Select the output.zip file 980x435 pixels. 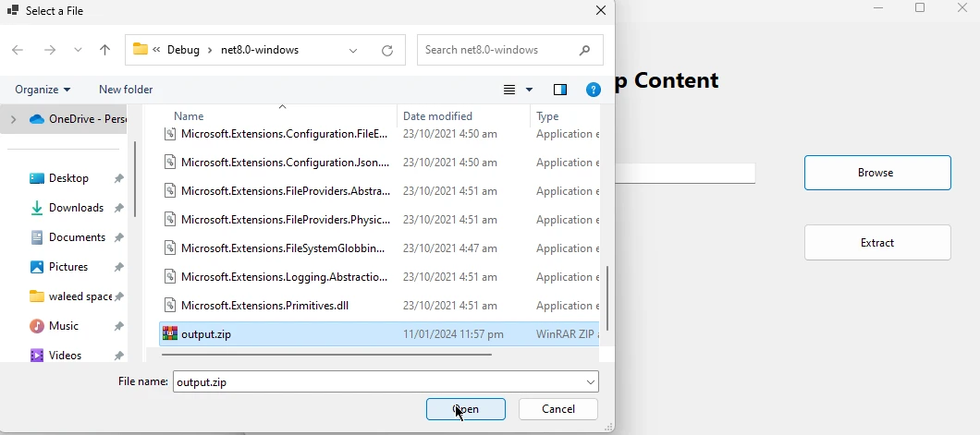click(x=206, y=334)
